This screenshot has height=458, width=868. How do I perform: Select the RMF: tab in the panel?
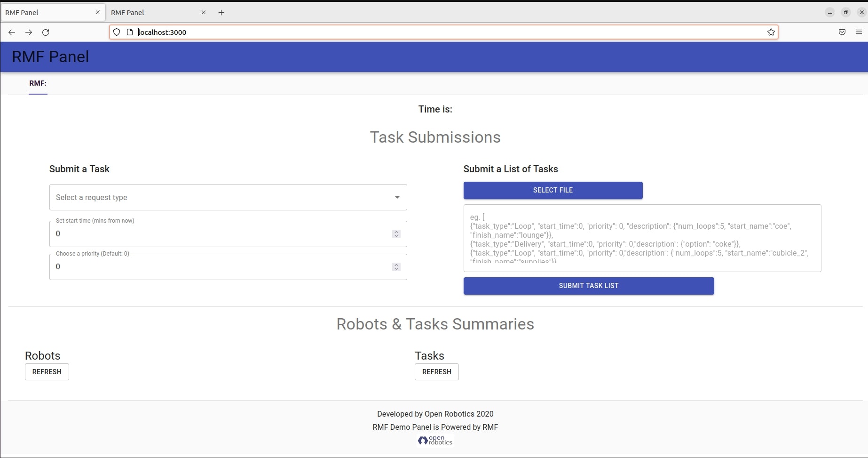pos(38,83)
